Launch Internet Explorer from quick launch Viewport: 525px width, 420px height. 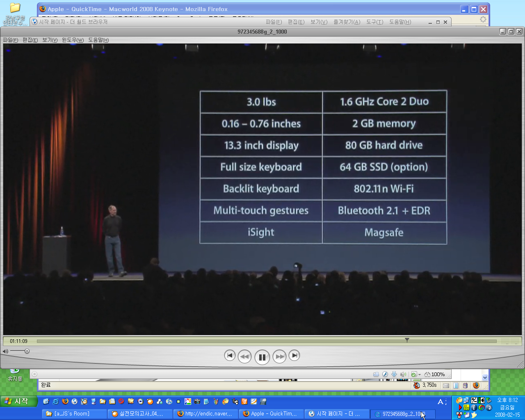coord(55,402)
